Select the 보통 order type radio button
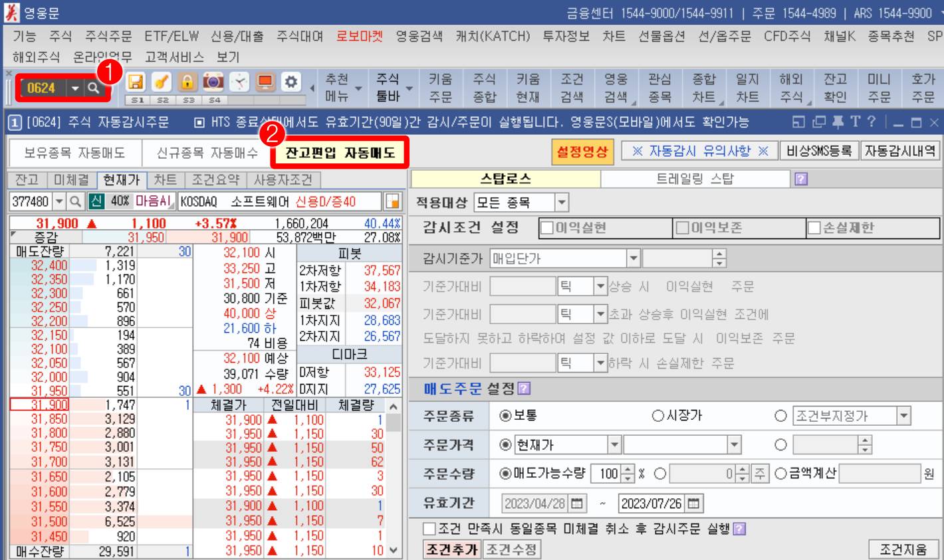Screen dimensions: 944x560 505,416
